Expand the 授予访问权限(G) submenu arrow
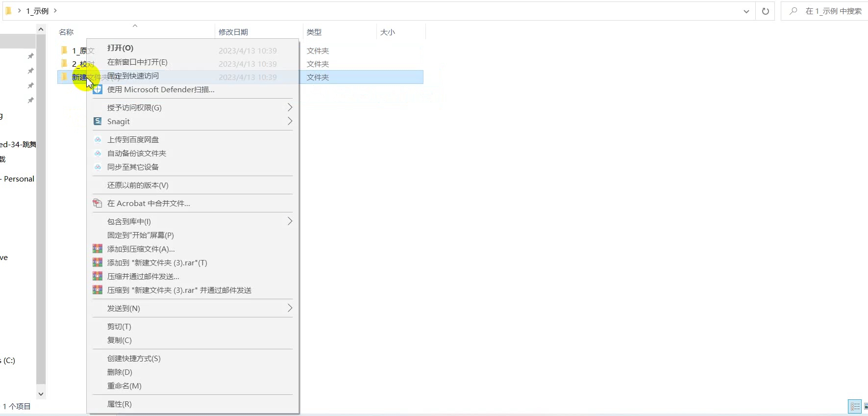The width and height of the screenshot is (868, 416). pos(290,107)
